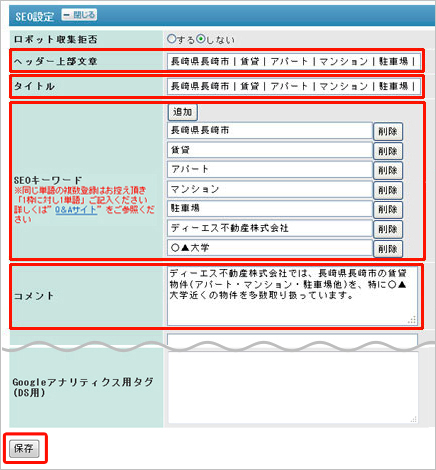The image size is (436, 470).
Task: Collapse the SEO設定 panel with 閉じる
Action: 79,15
